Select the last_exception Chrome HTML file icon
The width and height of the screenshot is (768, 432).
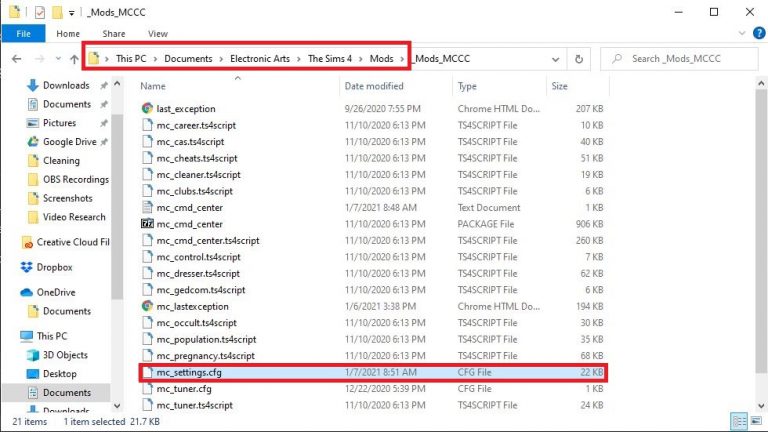[147, 108]
